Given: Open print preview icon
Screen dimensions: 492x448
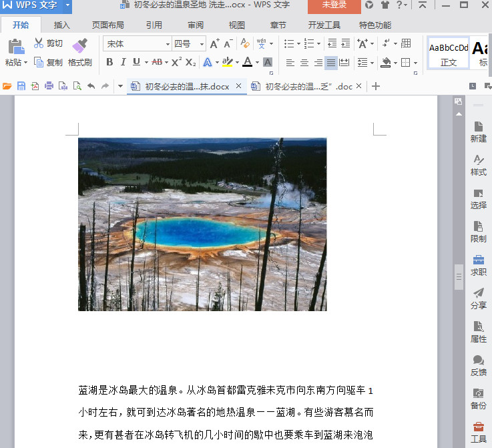Looking at the screenshot, I should pyautogui.click(x=77, y=86).
